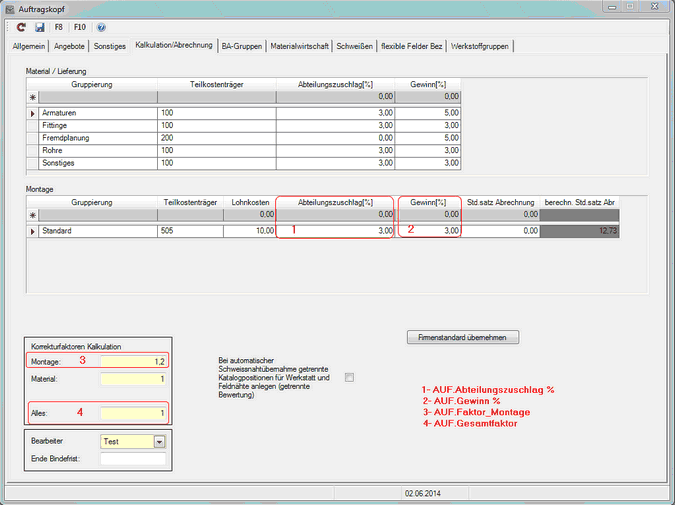
Task: Click Firmenstandard übernehmen button
Action: click(462, 337)
